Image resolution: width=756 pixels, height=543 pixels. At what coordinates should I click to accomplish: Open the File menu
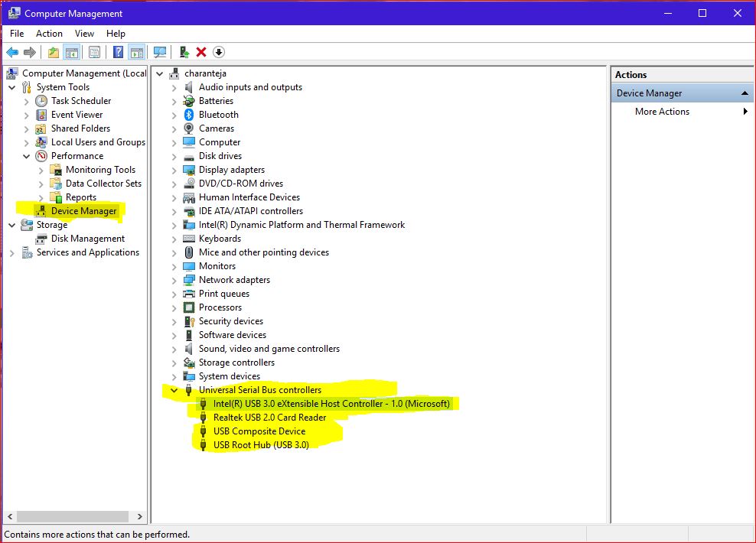pyautogui.click(x=17, y=33)
